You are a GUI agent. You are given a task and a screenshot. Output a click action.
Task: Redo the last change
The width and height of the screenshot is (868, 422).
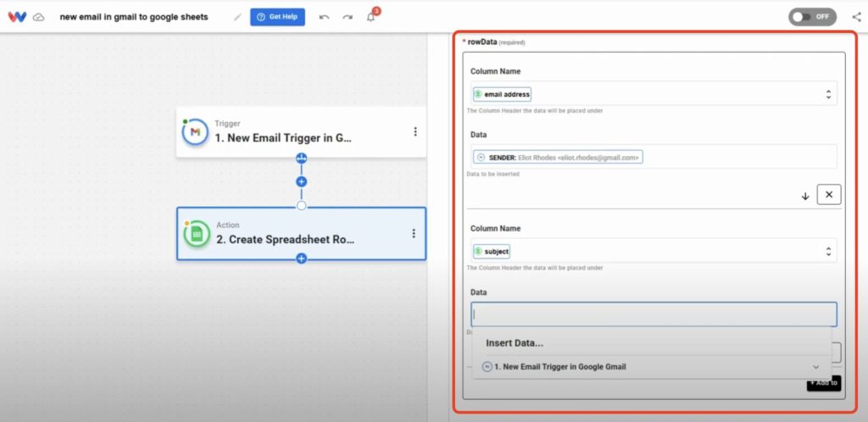tap(347, 17)
